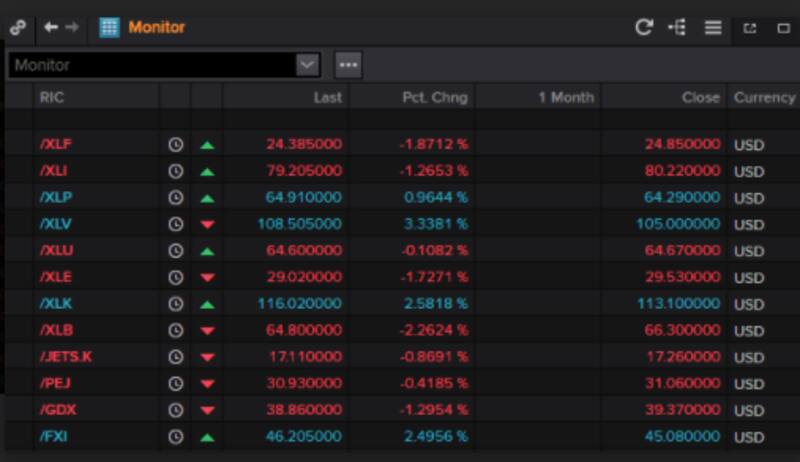
Task: Go forward with the right arrow
Action: [x=72, y=28]
